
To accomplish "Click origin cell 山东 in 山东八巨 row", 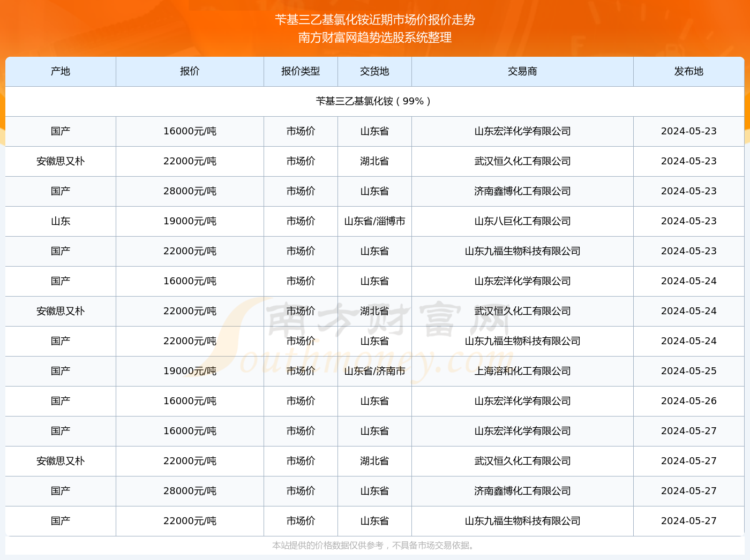I will 61,221.
